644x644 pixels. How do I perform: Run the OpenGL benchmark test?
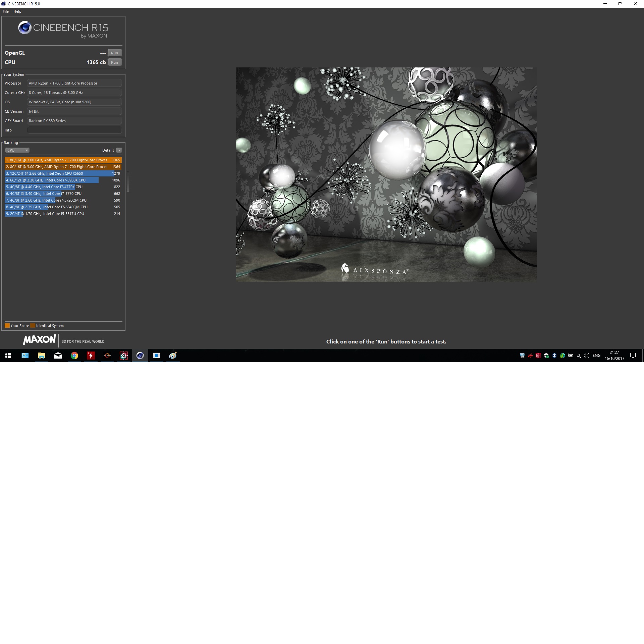pos(114,53)
